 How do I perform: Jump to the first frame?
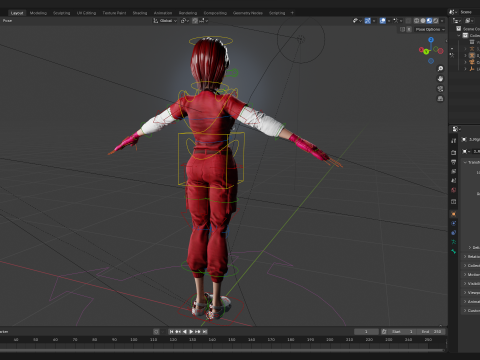[x=171, y=332]
